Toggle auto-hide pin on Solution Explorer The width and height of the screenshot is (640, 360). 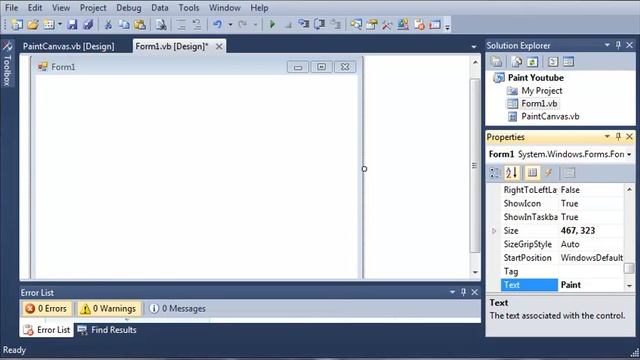coord(618,45)
